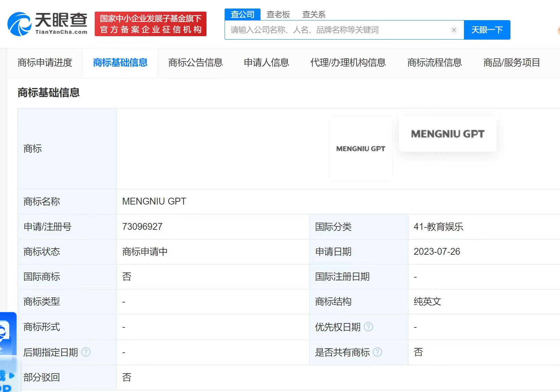The height and width of the screenshot is (392, 560).
Task: Click the trademark structure value 纯英文
Action: click(x=427, y=302)
